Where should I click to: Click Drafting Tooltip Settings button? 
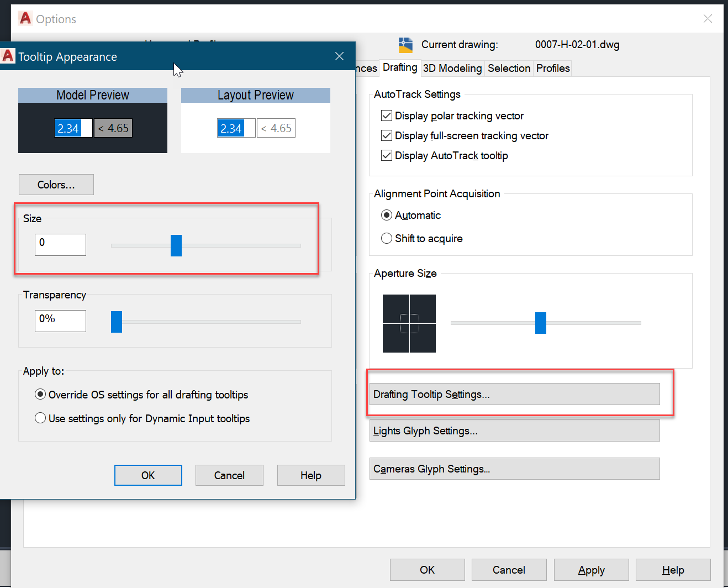tap(514, 394)
